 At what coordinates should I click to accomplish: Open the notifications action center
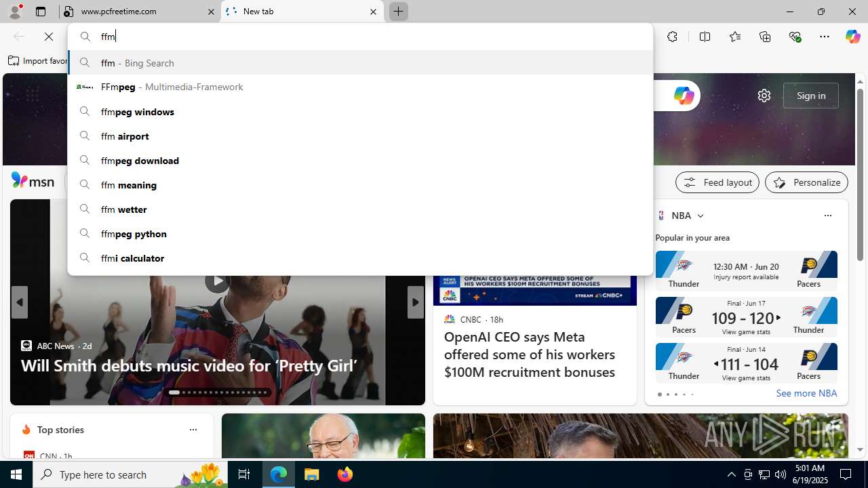(846, 474)
